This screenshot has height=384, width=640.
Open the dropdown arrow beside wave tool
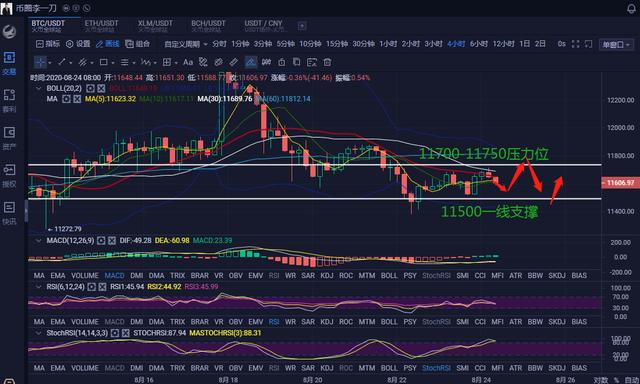[156, 63]
